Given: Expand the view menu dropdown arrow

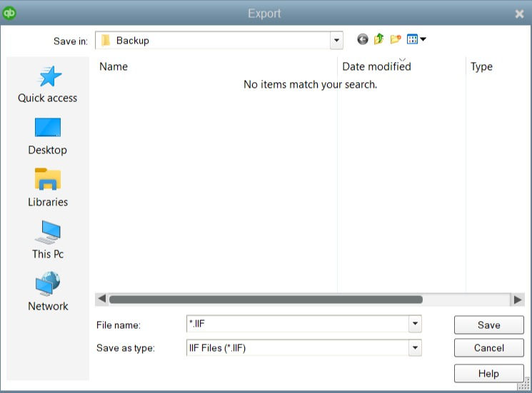Looking at the screenshot, I should (423, 39).
